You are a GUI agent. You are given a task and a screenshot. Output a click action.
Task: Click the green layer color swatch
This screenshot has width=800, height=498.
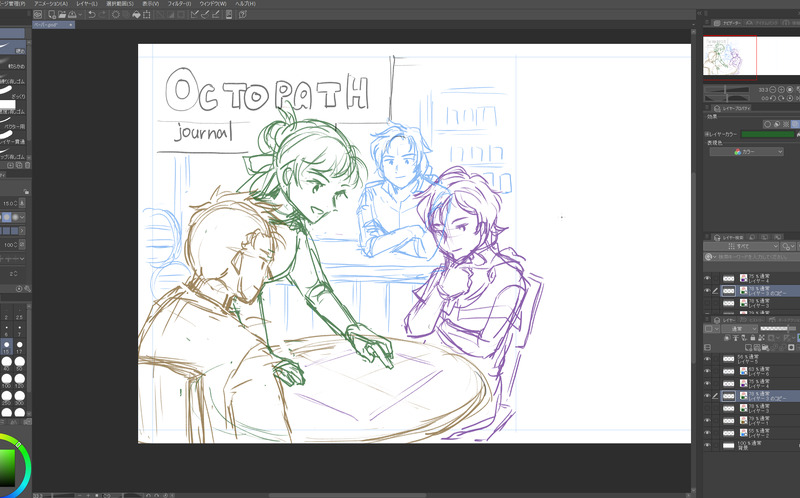coord(767,134)
